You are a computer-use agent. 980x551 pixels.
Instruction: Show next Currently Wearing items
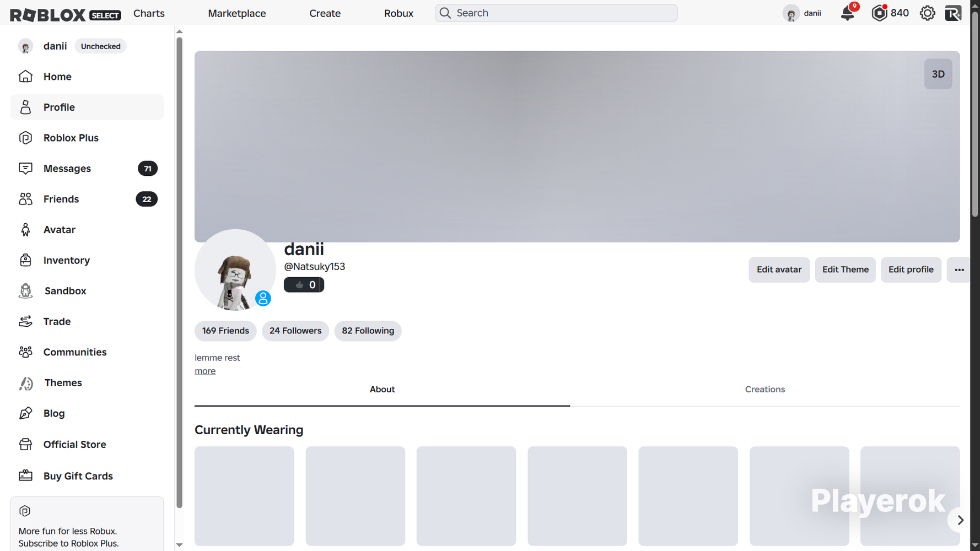point(960,520)
